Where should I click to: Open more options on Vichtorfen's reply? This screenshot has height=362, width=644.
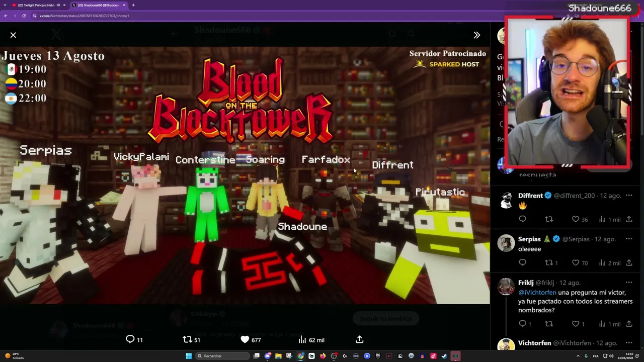[629, 343]
